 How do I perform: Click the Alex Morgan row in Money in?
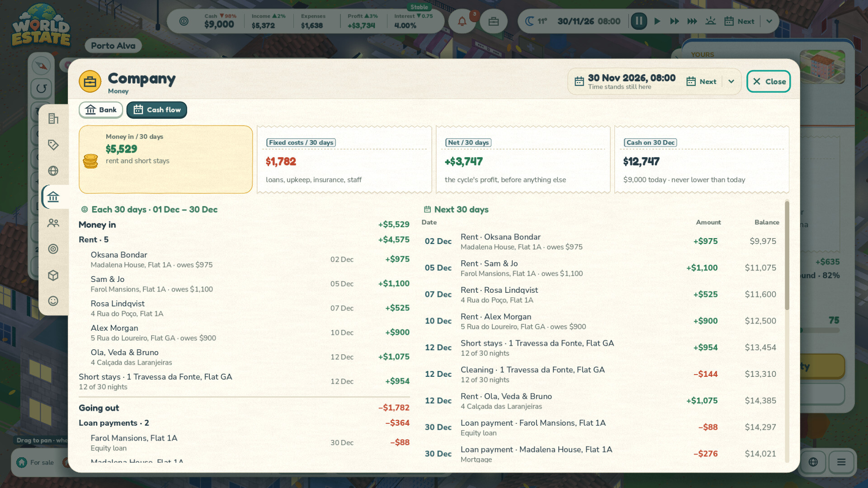point(244,333)
